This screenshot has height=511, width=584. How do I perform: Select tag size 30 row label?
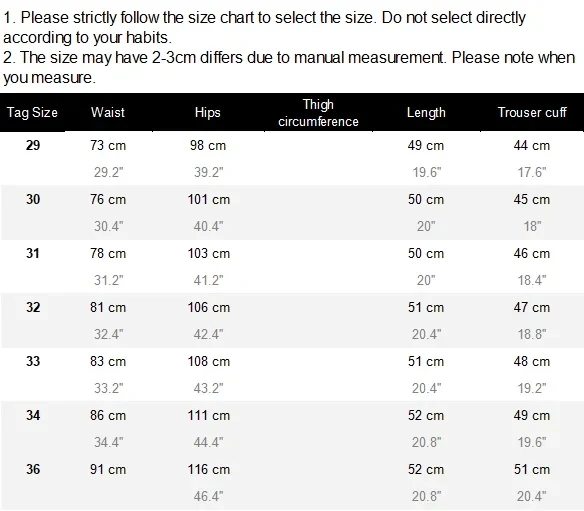click(33, 199)
